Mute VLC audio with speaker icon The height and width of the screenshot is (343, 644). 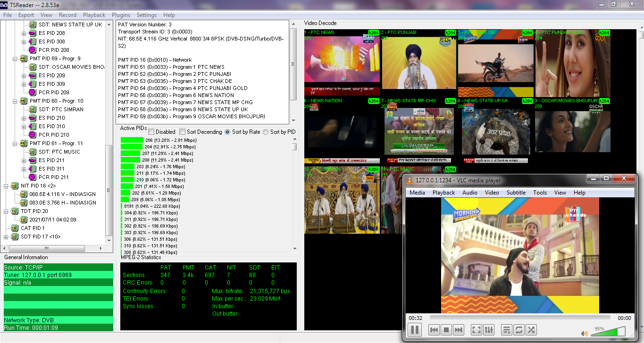pos(585,333)
